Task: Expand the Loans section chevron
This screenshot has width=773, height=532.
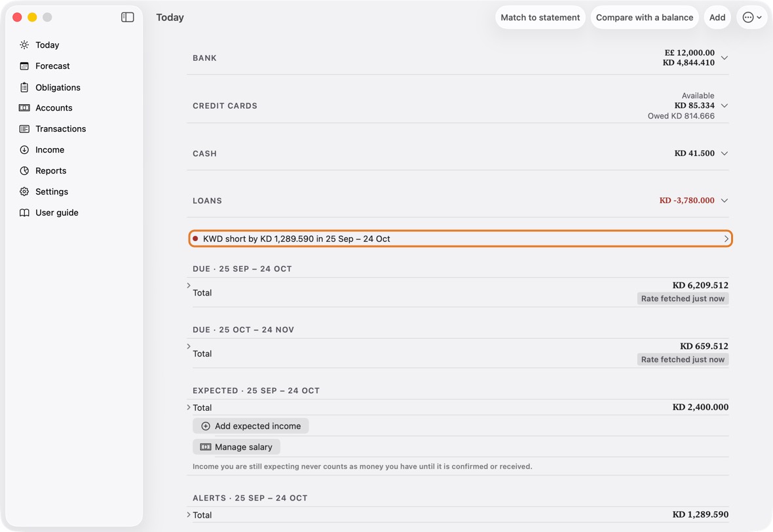Action: coord(724,200)
